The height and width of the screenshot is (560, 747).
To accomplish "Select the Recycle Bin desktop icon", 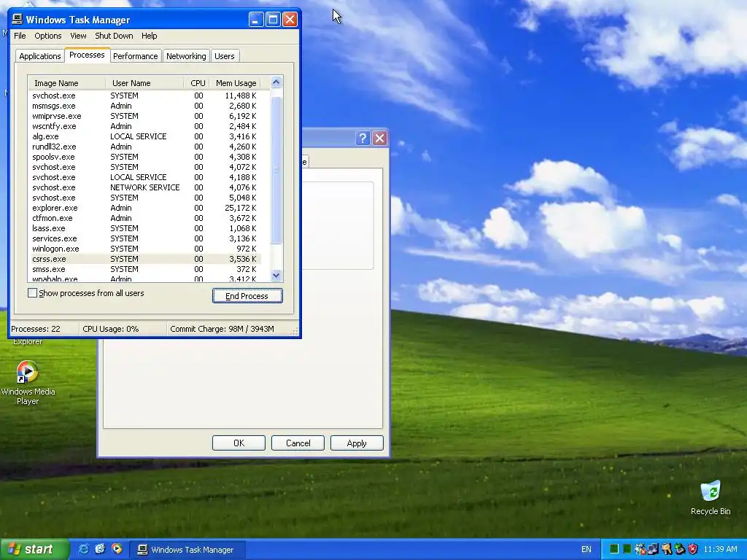I will [711, 497].
